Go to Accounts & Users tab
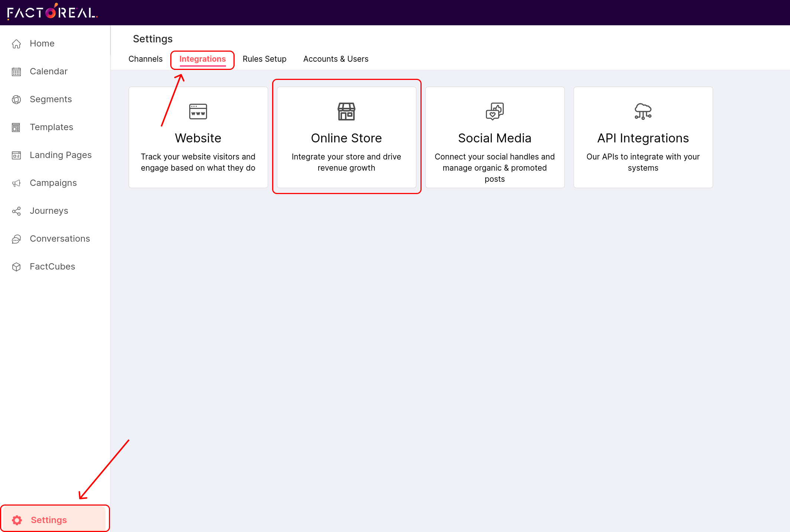The width and height of the screenshot is (790, 532). [336, 59]
